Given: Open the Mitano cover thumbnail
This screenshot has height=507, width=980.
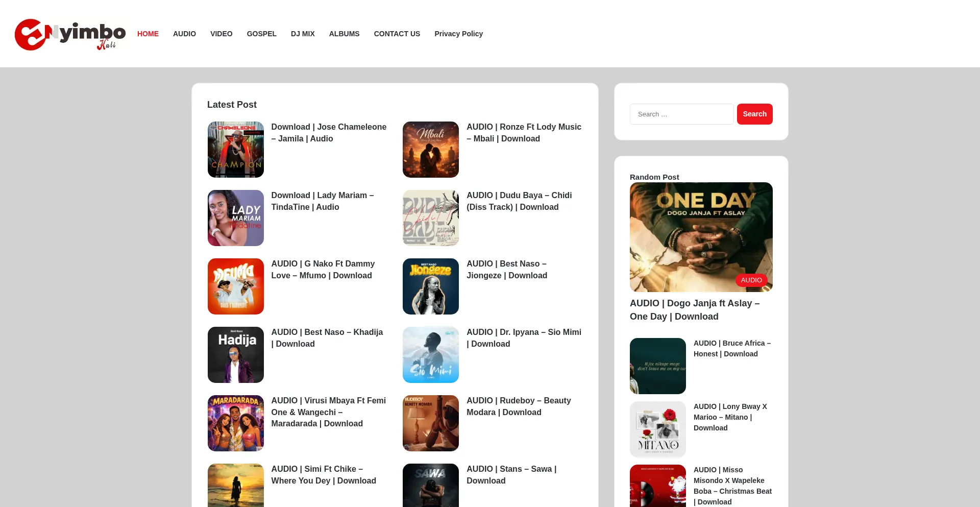Looking at the screenshot, I should coord(658,429).
